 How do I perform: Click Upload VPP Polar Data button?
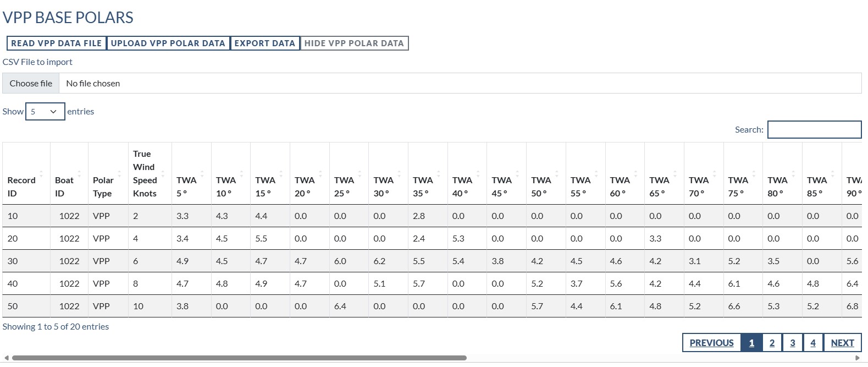point(168,43)
